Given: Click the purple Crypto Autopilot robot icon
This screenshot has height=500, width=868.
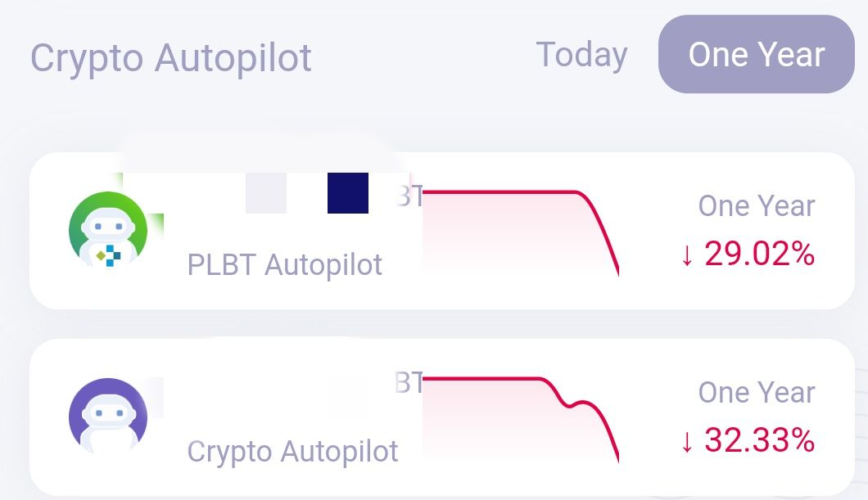Looking at the screenshot, I should pyautogui.click(x=108, y=416).
